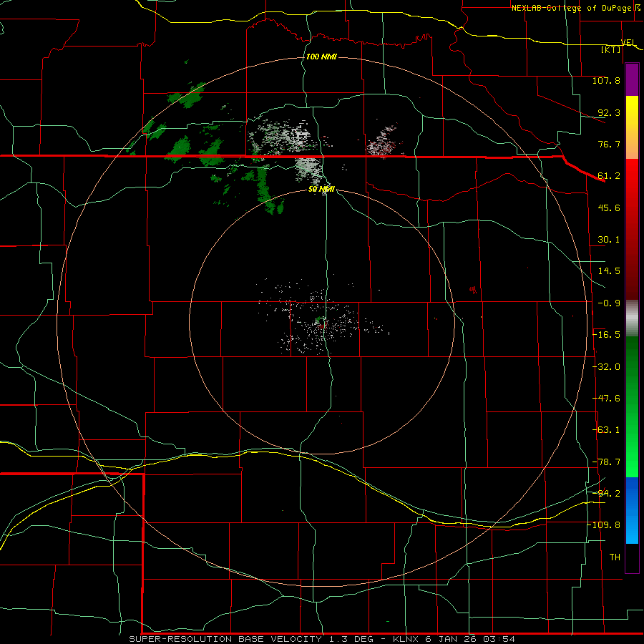This screenshot has height=644, width=644.
Task: Click the -0.9 velocity scale value
Action: [609, 303]
